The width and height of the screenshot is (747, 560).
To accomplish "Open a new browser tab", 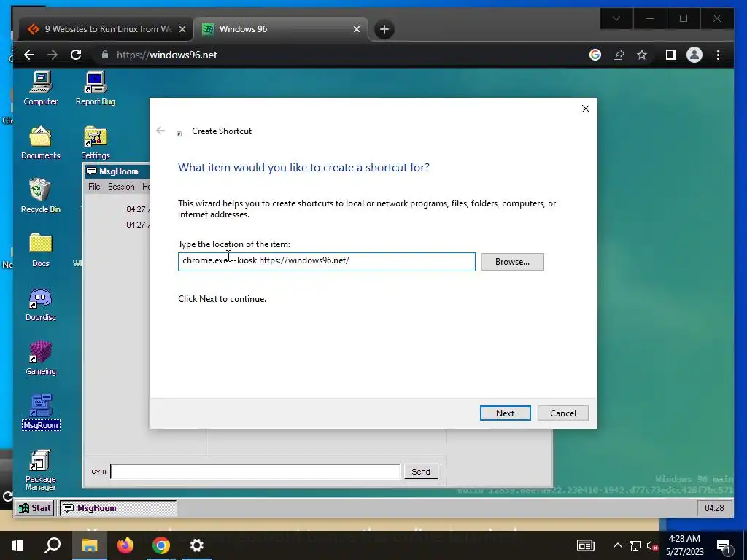I will click(x=384, y=29).
